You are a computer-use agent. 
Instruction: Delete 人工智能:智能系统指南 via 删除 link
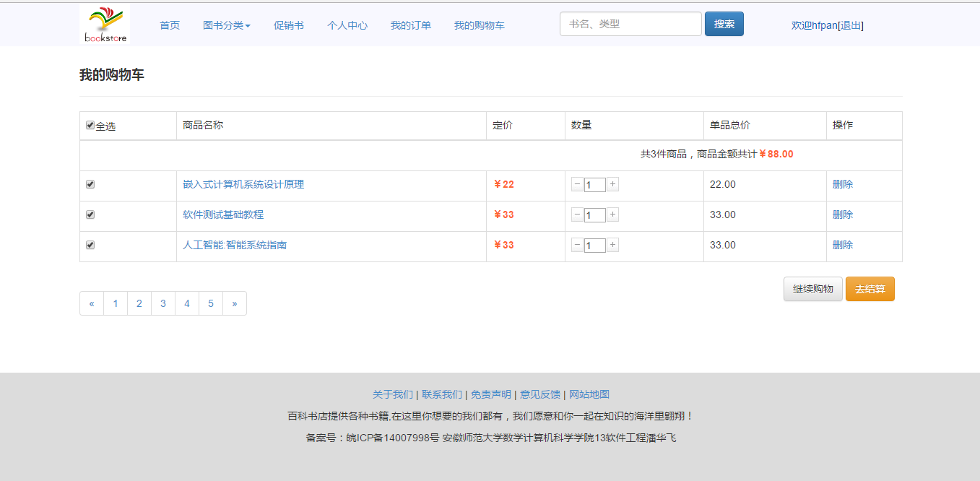coord(843,245)
